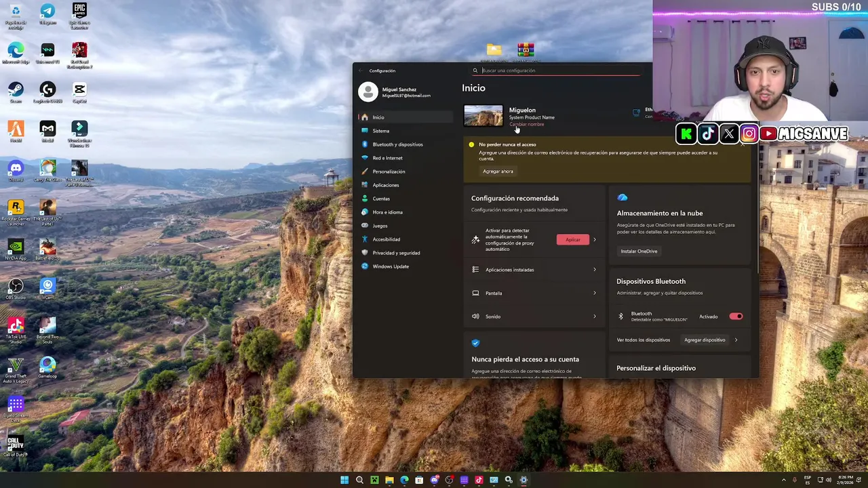Click the Instalar OneDrive button
Screen dimensions: 868x488
pos(639,251)
